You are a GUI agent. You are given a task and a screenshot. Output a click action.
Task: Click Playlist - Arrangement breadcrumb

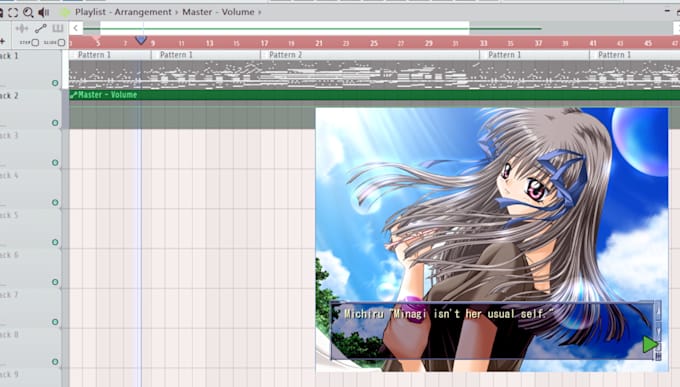(x=123, y=12)
